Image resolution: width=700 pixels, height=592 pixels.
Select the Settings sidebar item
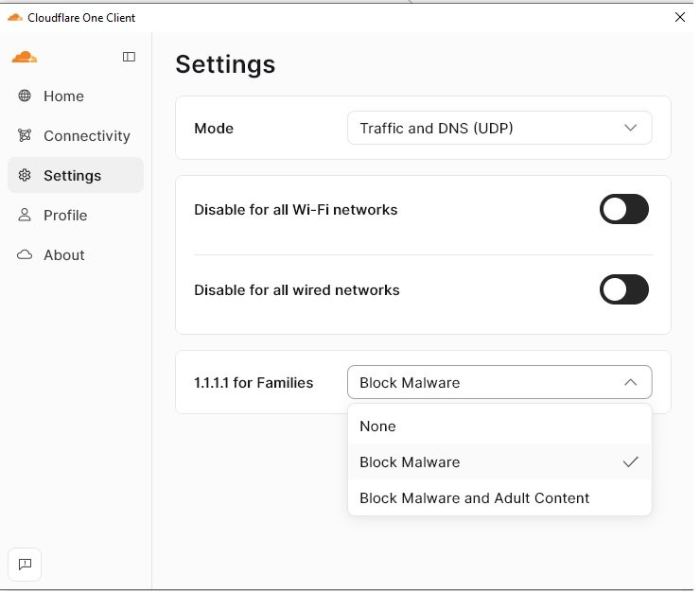tap(76, 175)
